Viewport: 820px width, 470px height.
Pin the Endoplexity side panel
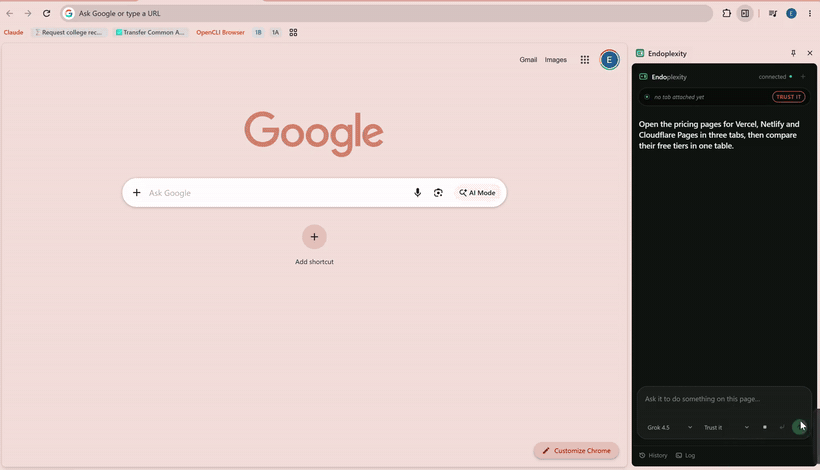[793, 53]
